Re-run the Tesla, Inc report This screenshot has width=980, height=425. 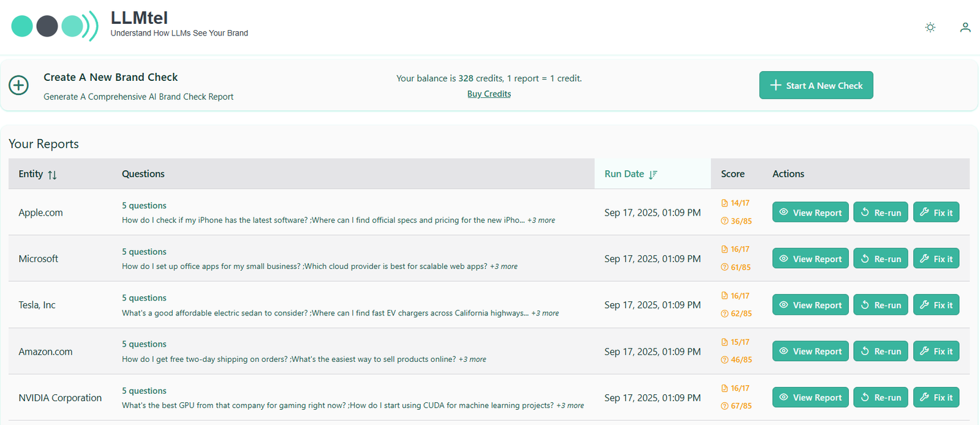(x=880, y=305)
